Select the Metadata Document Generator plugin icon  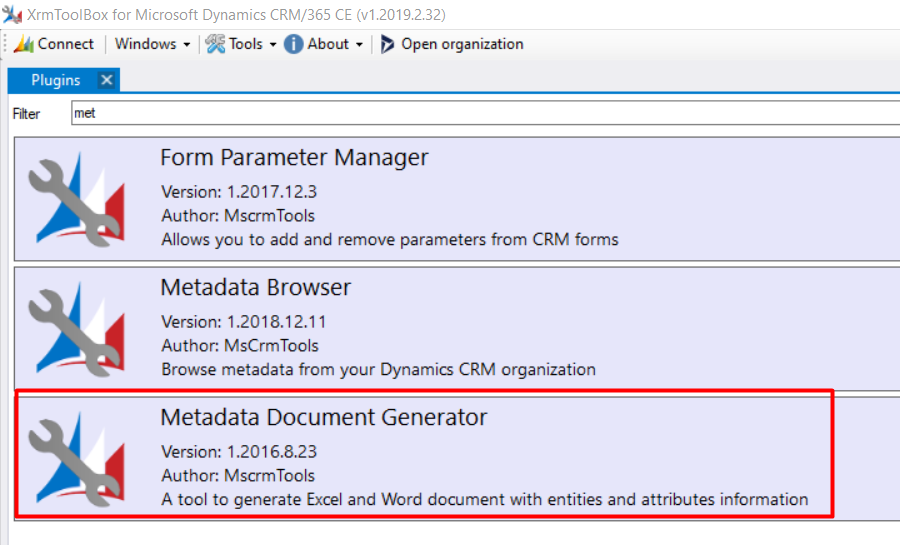click(76, 457)
